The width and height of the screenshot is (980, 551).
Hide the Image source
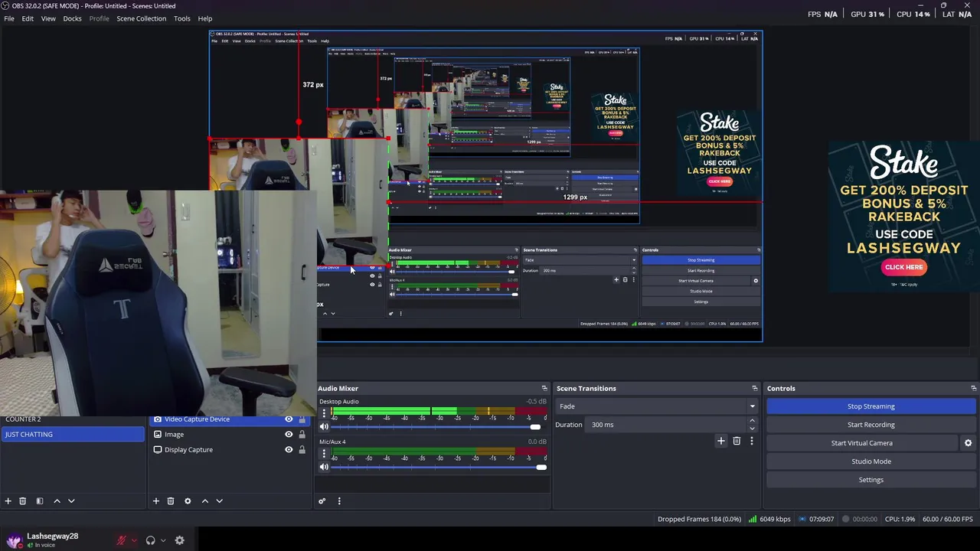tap(289, 435)
